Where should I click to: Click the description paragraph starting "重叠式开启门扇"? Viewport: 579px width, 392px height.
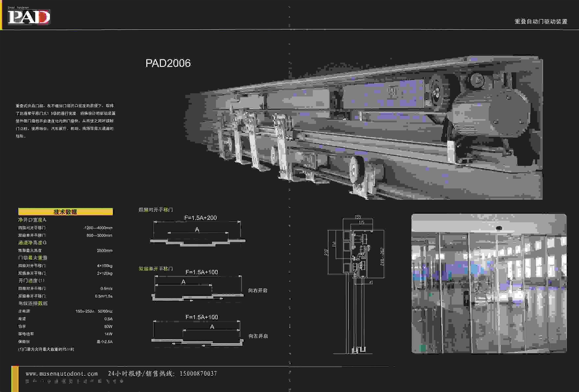pyautogui.click(x=65, y=121)
